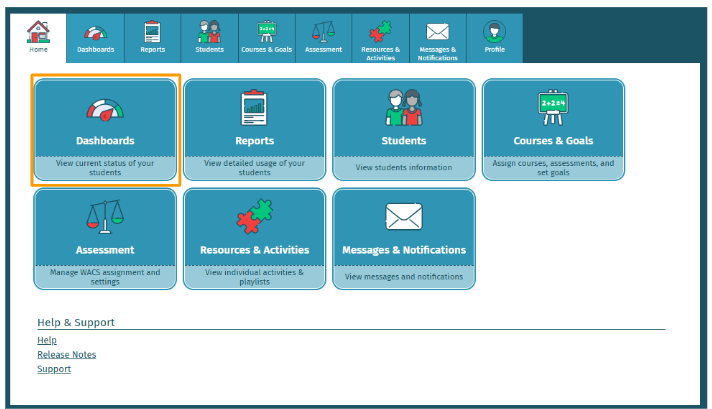Click the Home house icon in navigation bar
This screenshot has height=409, width=712.
[x=38, y=31]
